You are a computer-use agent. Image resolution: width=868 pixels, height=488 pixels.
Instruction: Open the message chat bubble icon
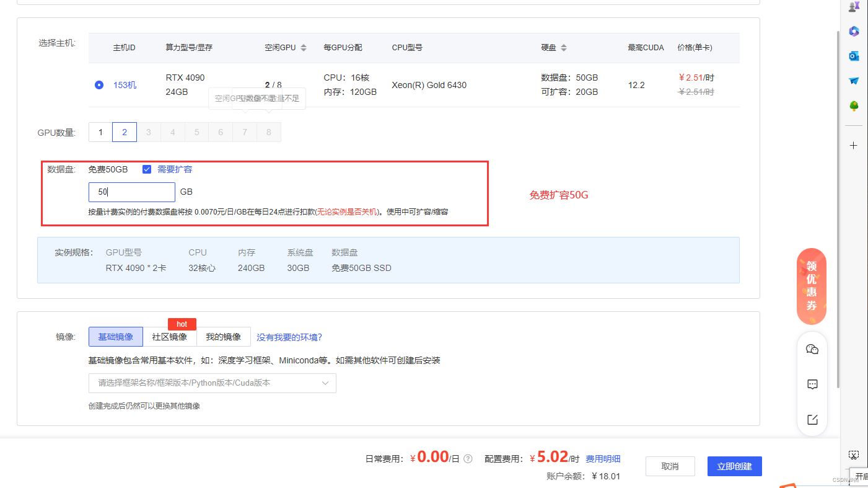(812, 384)
